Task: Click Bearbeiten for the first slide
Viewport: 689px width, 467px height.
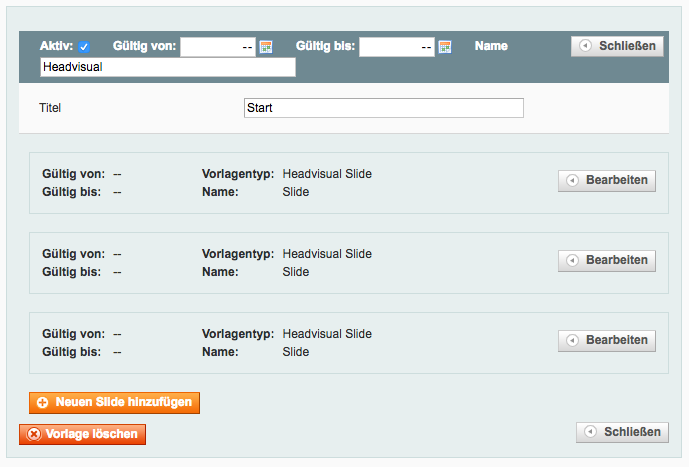Action: (x=607, y=181)
